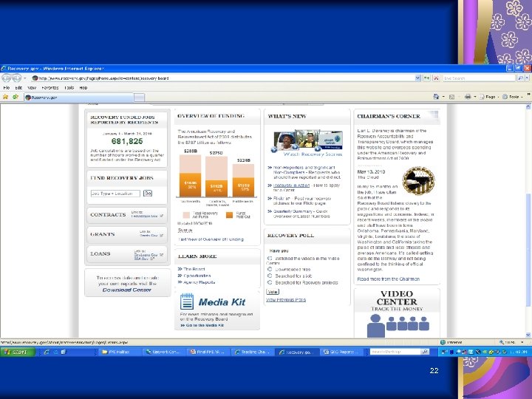Click the Live Search input box
532x399 pixels.
[x=479, y=78]
